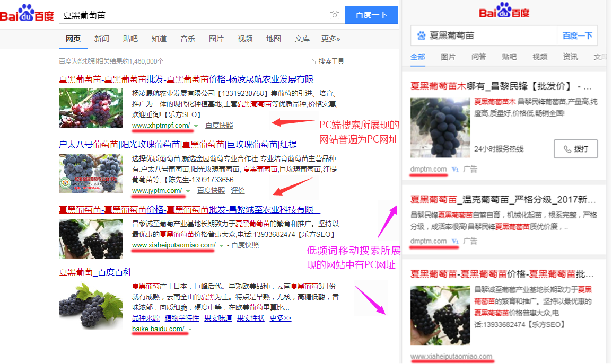Open the 夏黑葡萄_百度百科 result
612x364 pixels.
pos(95,272)
